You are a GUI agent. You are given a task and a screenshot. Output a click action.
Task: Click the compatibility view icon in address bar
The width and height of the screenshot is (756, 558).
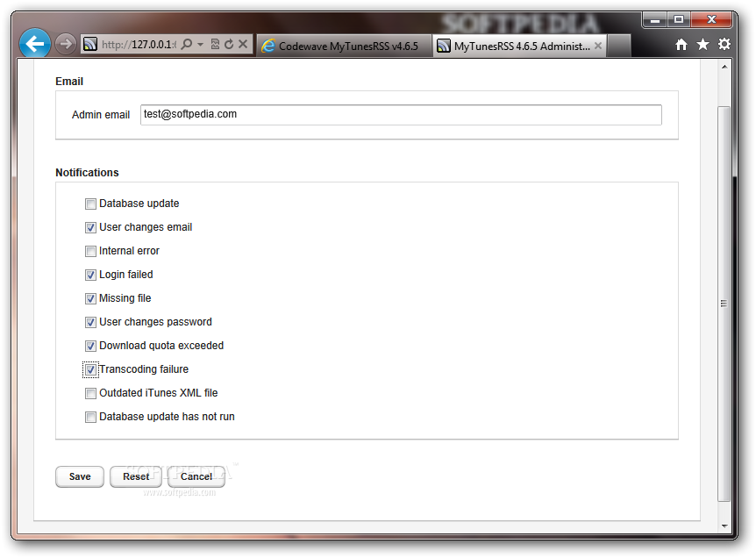[x=215, y=45]
